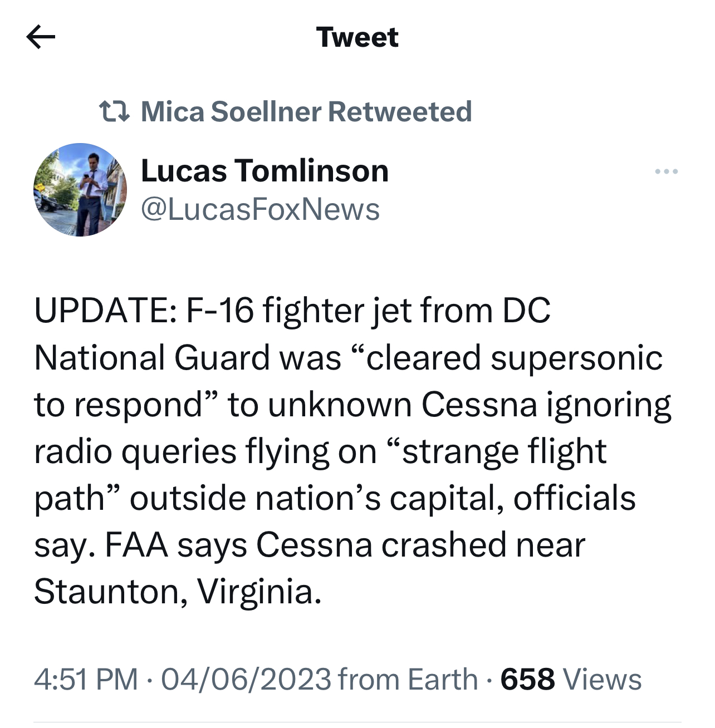Open the three-dot more options menu
The image size is (715, 728).
click(x=667, y=171)
